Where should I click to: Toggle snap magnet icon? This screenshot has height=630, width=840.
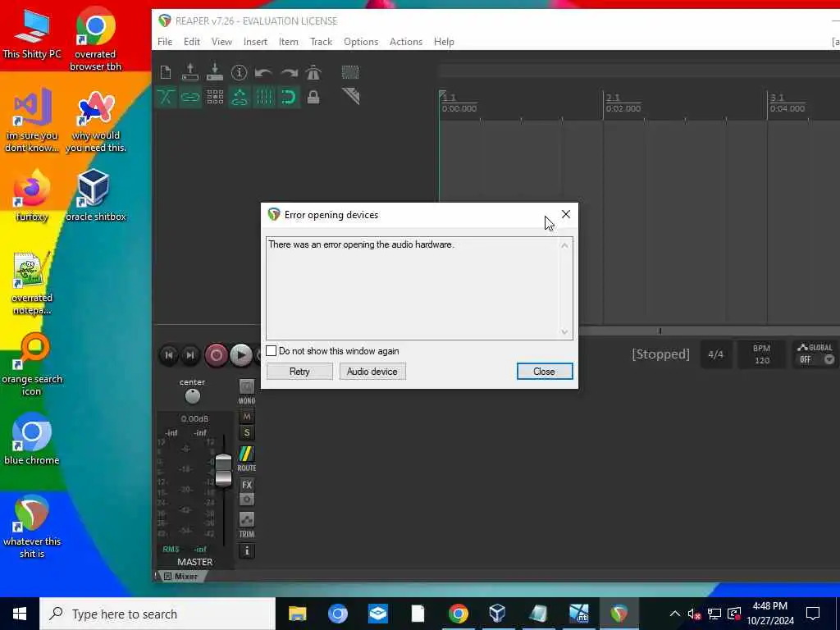(288, 97)
